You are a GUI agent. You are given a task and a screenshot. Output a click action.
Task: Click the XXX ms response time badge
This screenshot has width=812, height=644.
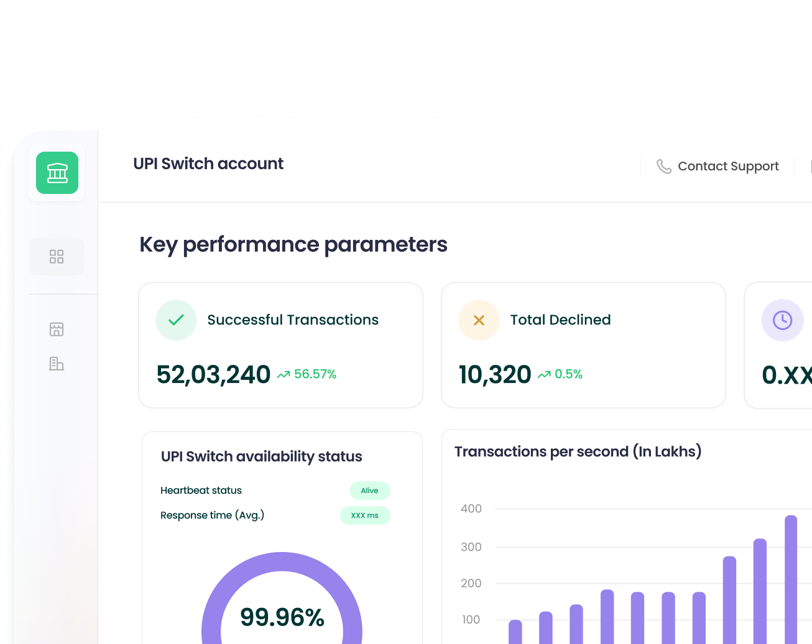click(365, 515)
